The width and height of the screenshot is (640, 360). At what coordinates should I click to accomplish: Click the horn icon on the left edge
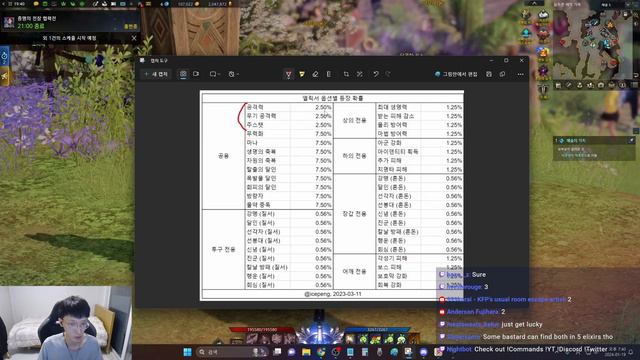click(x=4, y=76)
